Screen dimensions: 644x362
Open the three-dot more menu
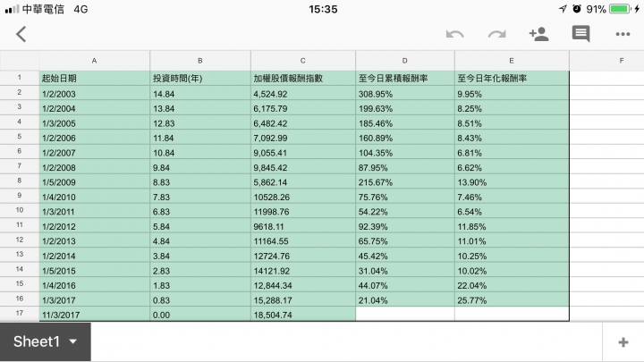[623, 35]
